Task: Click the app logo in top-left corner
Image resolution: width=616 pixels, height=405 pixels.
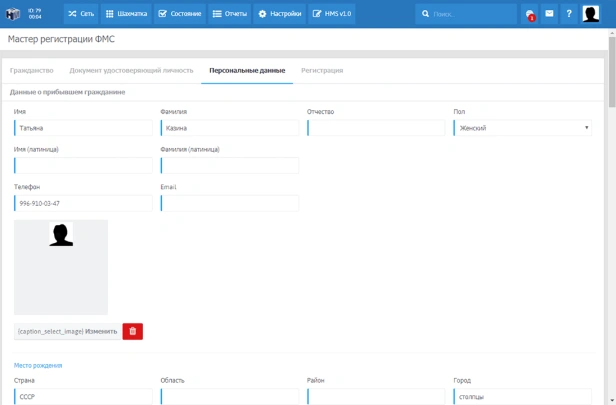Action: point(14,14)
